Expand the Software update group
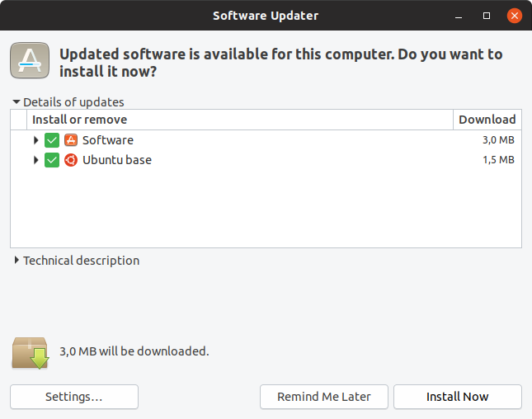The height and width of the screenshot is (419, 532). click(36, 140)
